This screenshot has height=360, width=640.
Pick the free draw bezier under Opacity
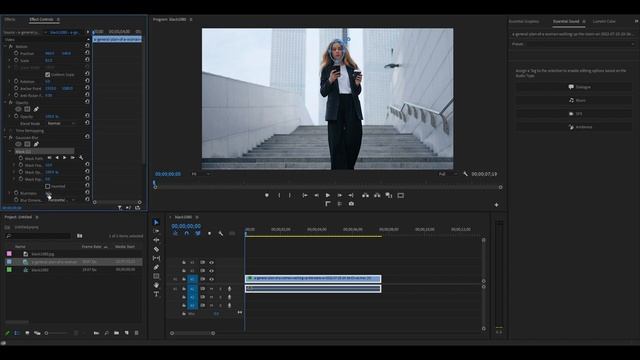coord(36,109)
